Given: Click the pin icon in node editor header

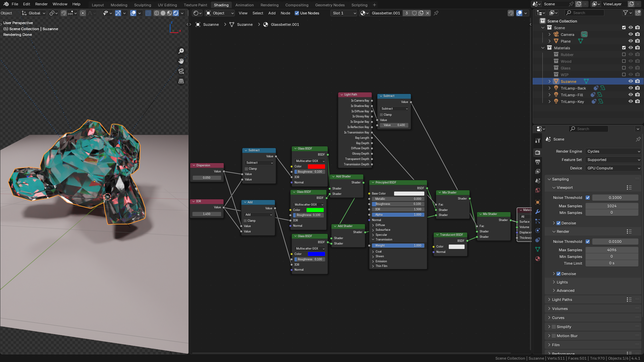Looking at the screenshot, I should click(x=436, y=13).
